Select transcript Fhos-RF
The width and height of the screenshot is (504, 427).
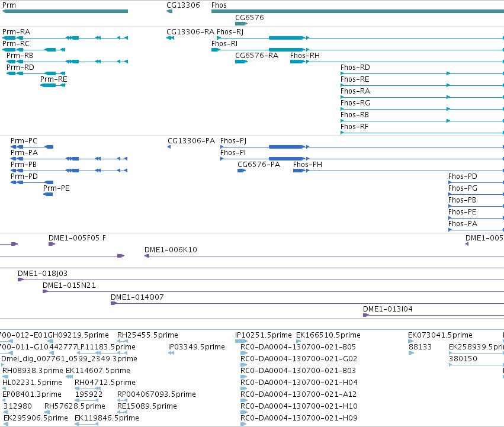[x=422, y=133]
